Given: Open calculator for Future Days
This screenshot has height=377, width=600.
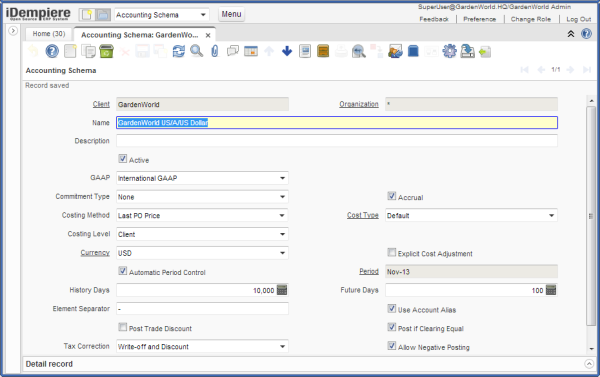Looking at the screenshot, I should pos(551,290).
